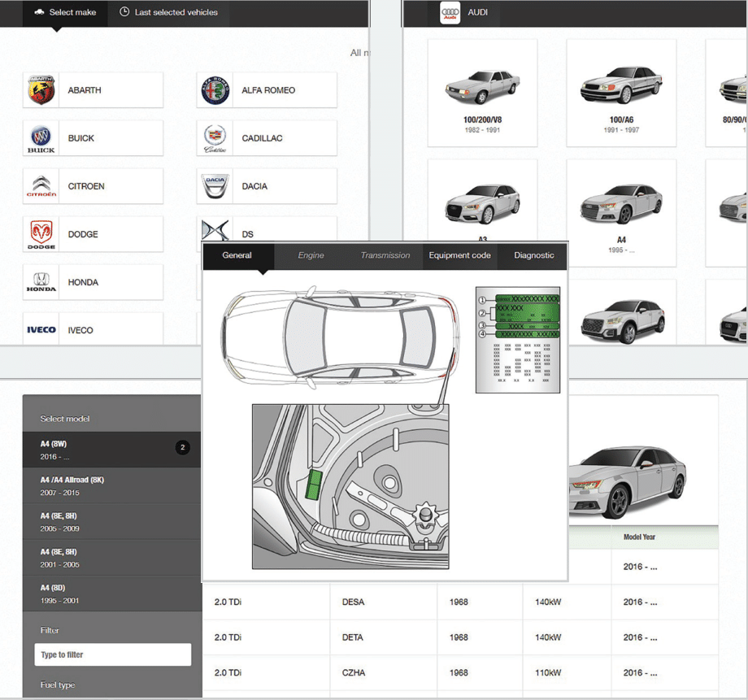Image resolution: width=748 pixels, height=700 pixels.
Task: Choose the DACIA make button
Action: coord(267,186)
